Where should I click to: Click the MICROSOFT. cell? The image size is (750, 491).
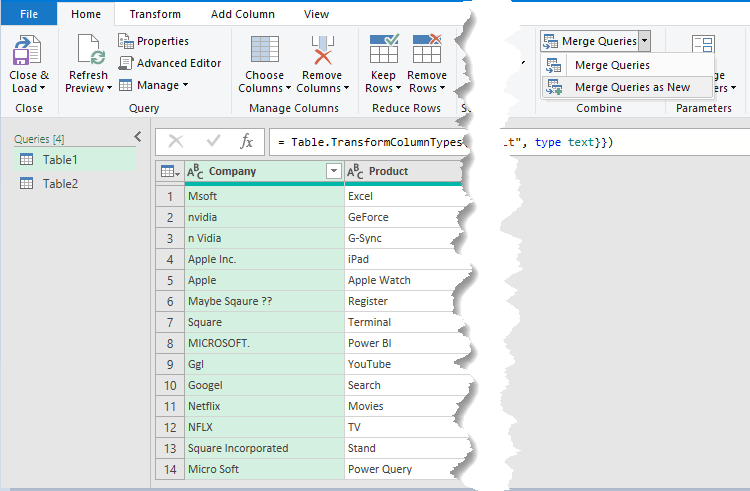pyautogui.click(x=265, y=343)
